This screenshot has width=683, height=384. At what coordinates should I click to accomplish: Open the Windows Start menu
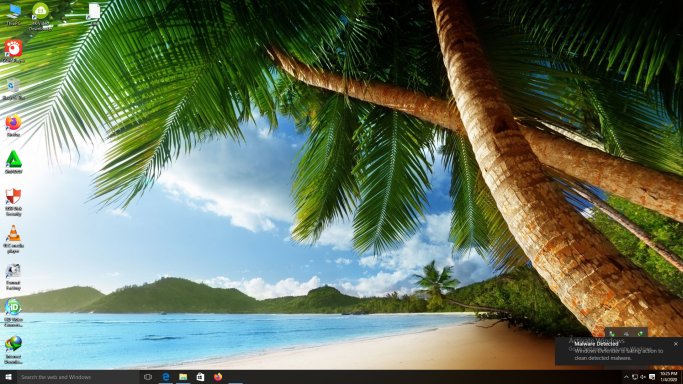click(8, 377)
